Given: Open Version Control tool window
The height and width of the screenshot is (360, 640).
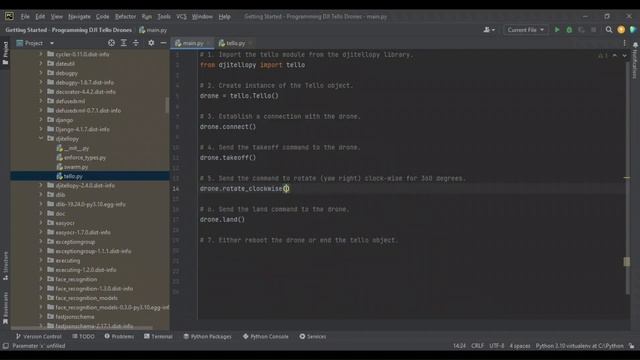Looking at the screenshot, I should point(38,336).
